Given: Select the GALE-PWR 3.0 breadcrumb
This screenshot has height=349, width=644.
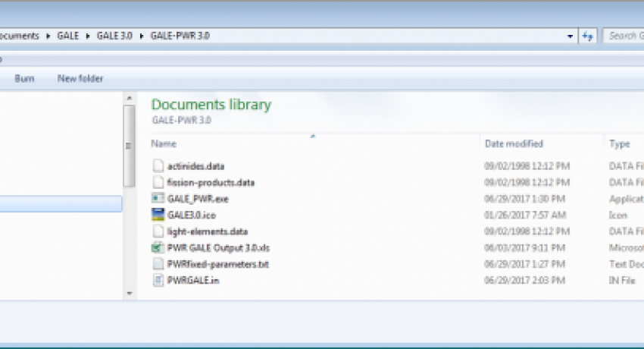Looking at the screenshot, I should [180, 36].
